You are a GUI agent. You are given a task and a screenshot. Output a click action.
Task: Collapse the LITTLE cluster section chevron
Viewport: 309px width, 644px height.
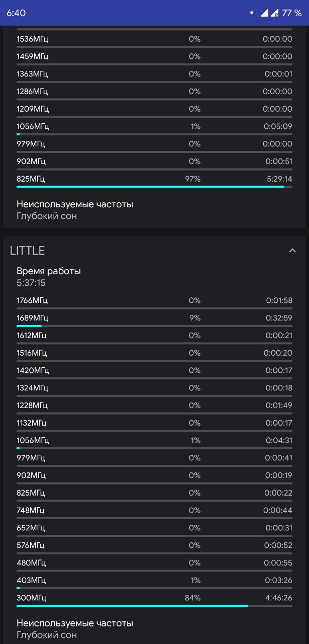click(x=292, y=251)
